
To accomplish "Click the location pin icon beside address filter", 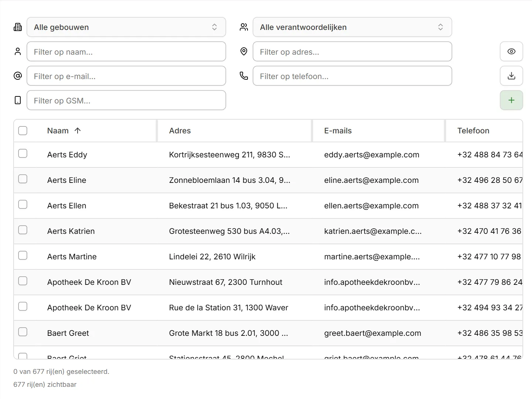I will 244,51.
